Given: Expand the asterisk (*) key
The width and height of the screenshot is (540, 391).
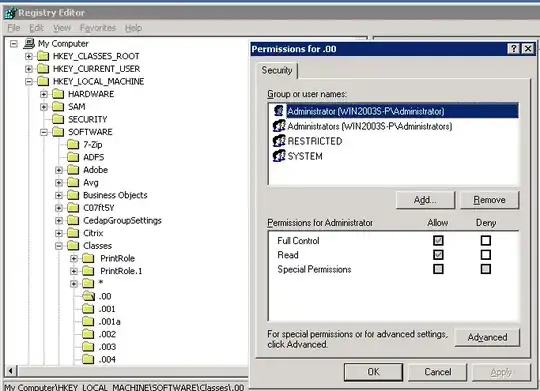Looking at the screenshot, I should (x=74, y=284).
